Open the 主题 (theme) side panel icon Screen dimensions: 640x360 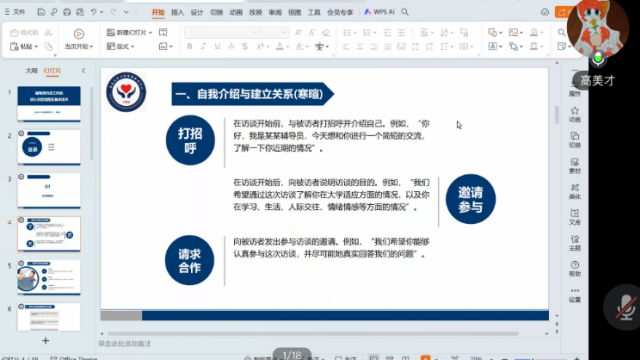point(575,243)
